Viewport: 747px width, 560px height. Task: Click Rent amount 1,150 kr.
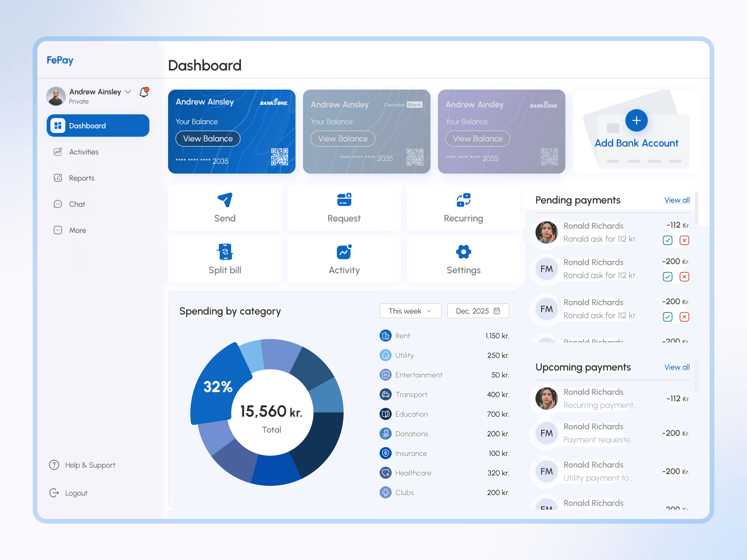[x=497, y=336]
